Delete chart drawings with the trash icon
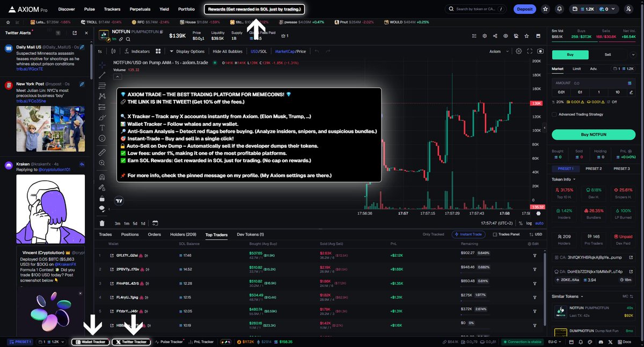This screenshot has height=347, width=644. click(x=102, y=223)
